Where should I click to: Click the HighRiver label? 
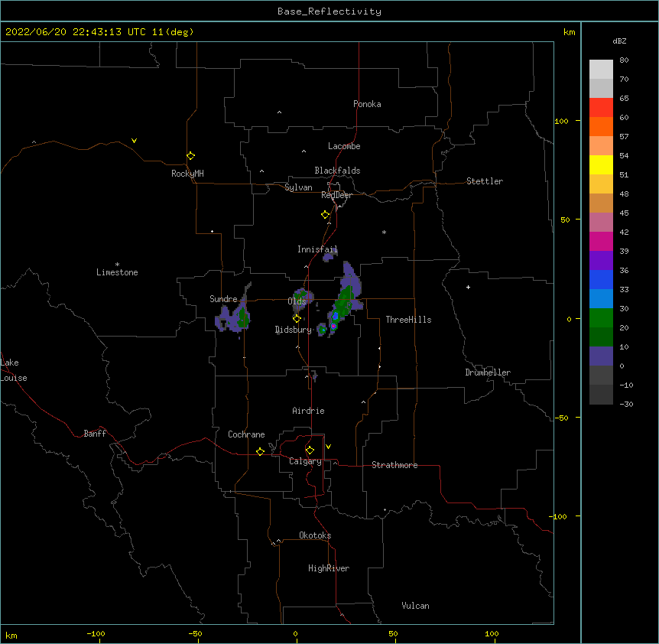[329, 568]
